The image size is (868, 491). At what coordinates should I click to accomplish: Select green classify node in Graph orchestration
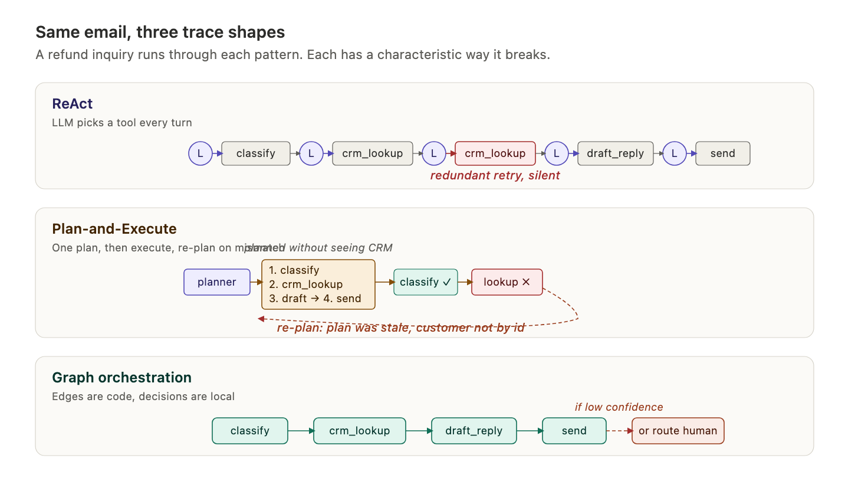pos(249,431)
